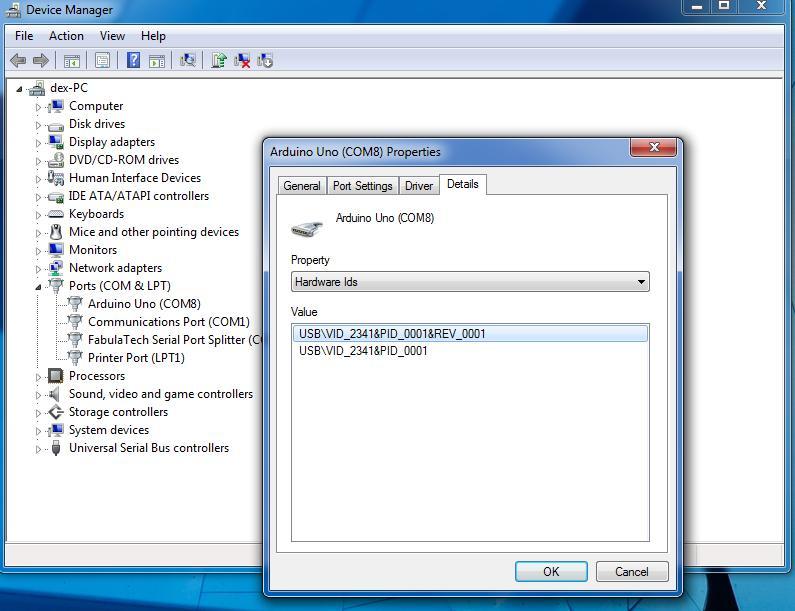Select the dex-PC computer label
Screen dimensions: 795x611
[x=68, y=88]
